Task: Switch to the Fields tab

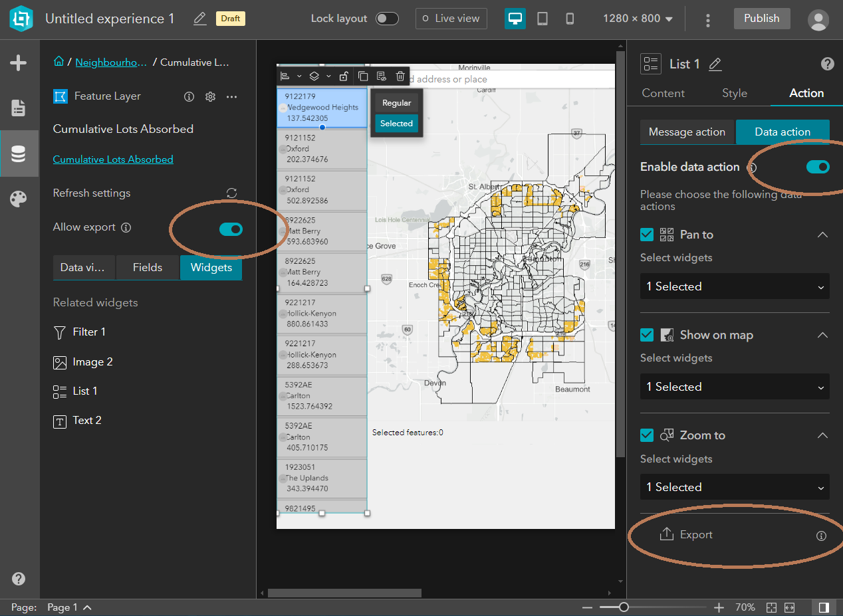Action: pos(148,267)
